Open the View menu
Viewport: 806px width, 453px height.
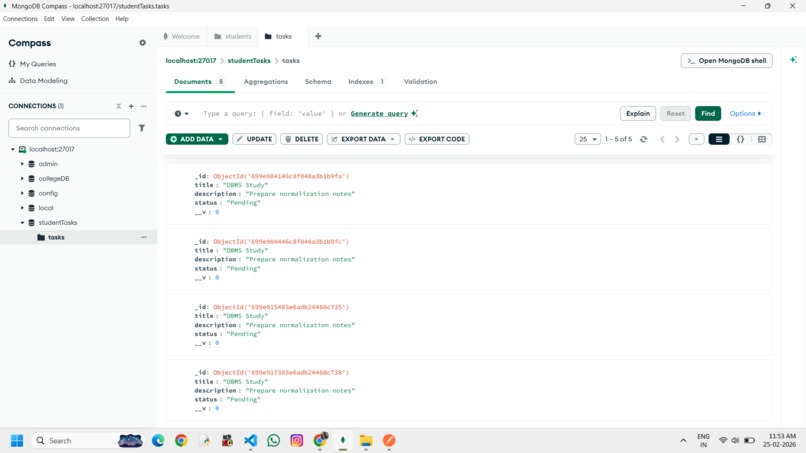(68, 19)
